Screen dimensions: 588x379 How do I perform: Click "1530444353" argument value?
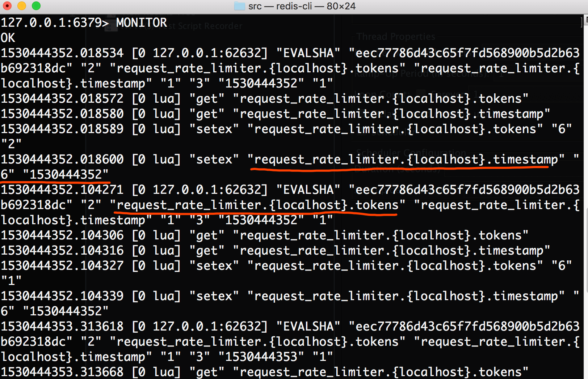point(261,357)
